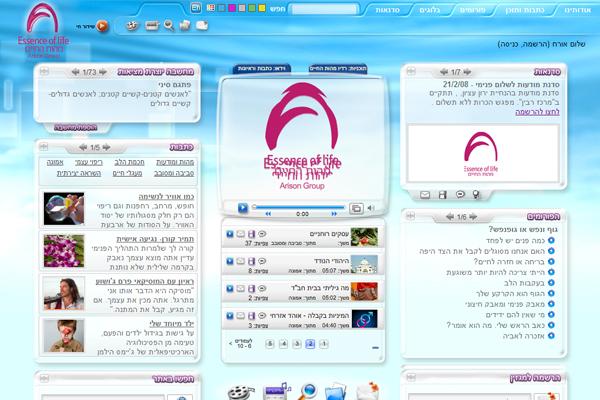This screenshot has height=400, width=600.
Task: Open forum topic בעקבות הלב
Action: point(524,283)
